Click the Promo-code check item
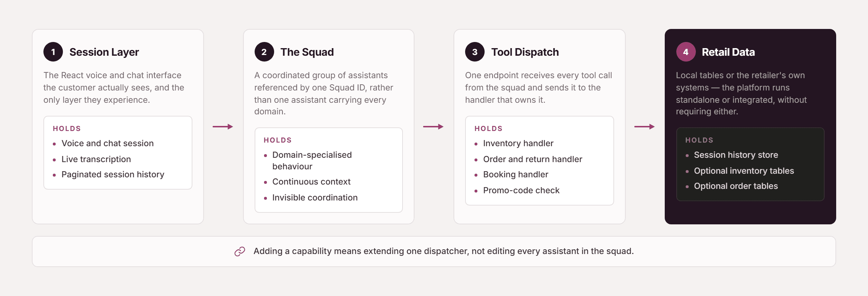The height and width of the screenshot is (296, 868). [521, 190]
